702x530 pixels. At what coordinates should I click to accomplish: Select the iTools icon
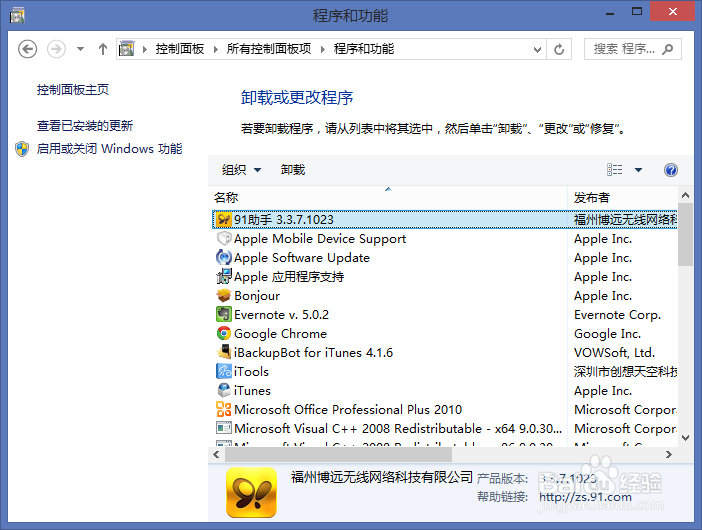pos(223,372)
